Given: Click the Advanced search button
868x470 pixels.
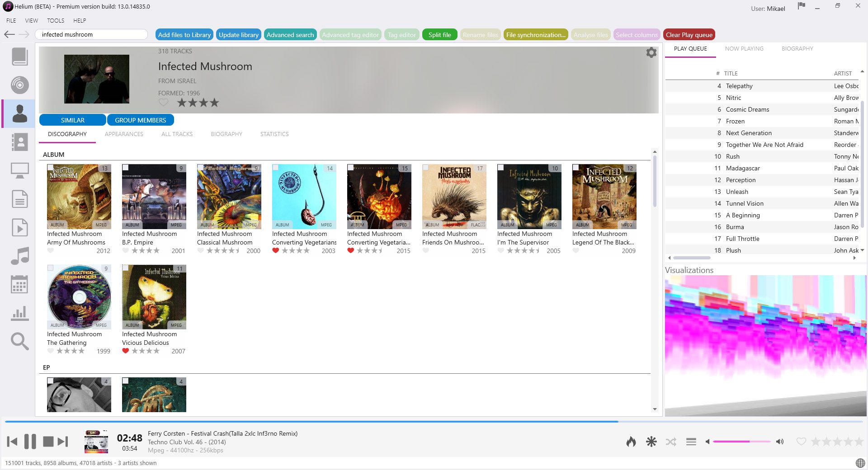Looking at the screenshot, I should pyautogui.click(x=290, y=34).
